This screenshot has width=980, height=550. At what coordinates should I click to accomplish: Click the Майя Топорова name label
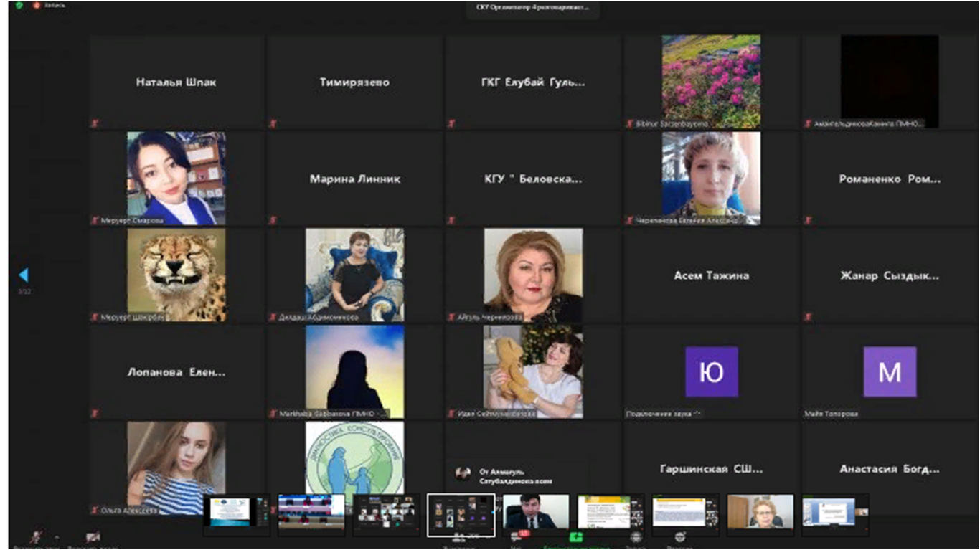click(832, 414)
